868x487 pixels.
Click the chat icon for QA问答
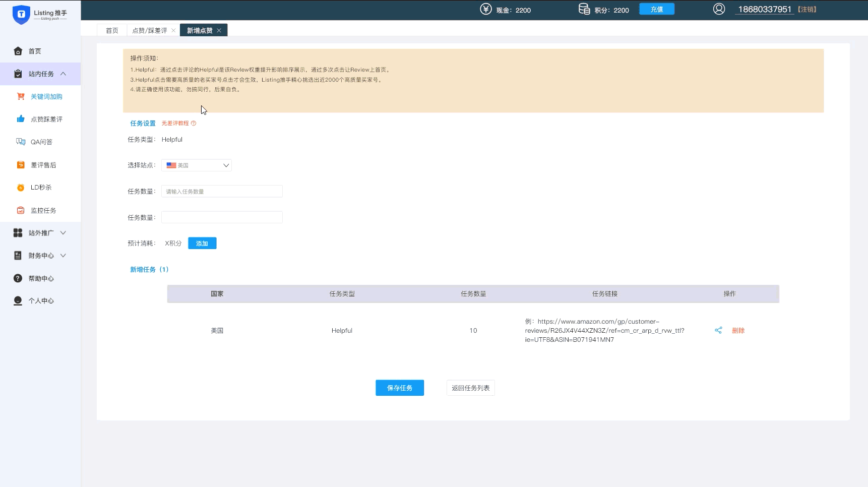[21, 142]
